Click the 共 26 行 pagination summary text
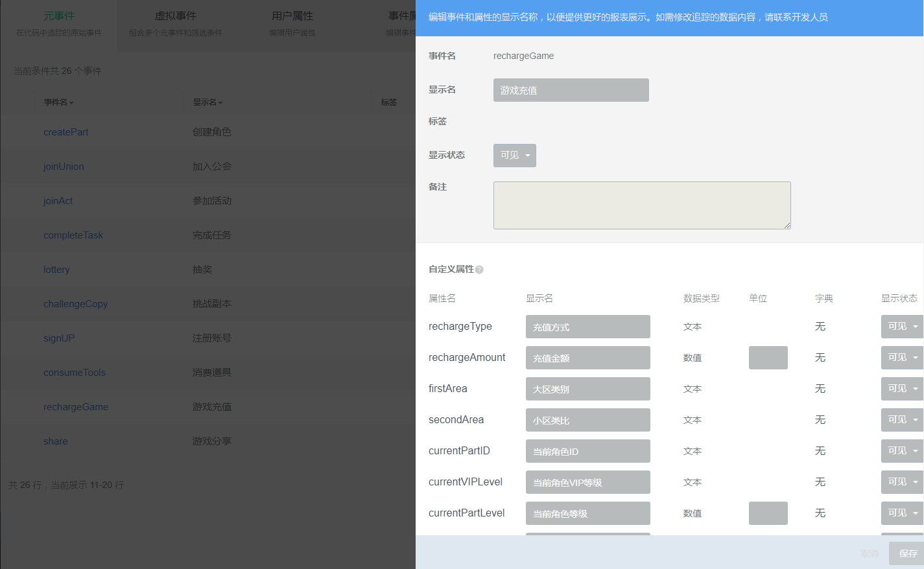The width and height of the screenshot is (924, 569). [x=66, y=485]
